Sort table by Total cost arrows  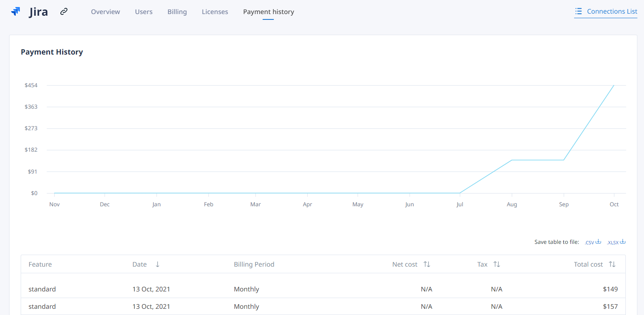(612, 264)
